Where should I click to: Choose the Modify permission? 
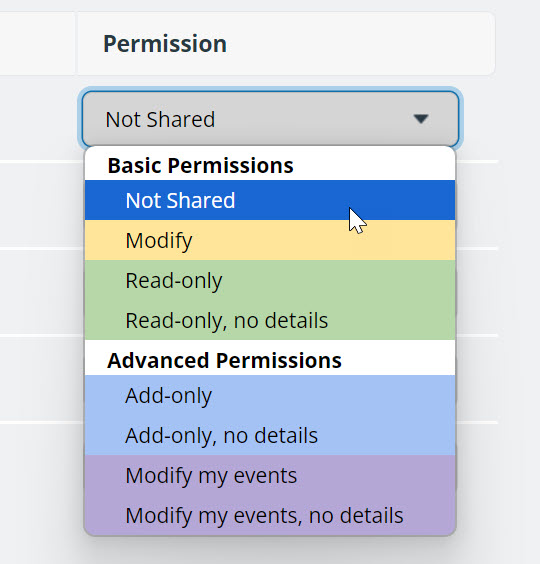270,240
